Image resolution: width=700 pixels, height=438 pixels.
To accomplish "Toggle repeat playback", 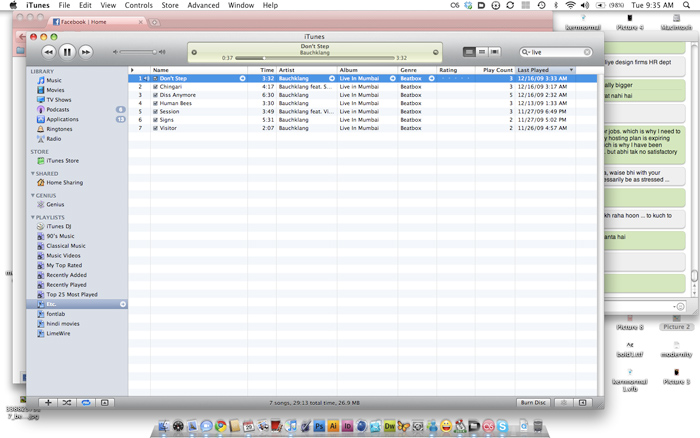I will [86, 403].
